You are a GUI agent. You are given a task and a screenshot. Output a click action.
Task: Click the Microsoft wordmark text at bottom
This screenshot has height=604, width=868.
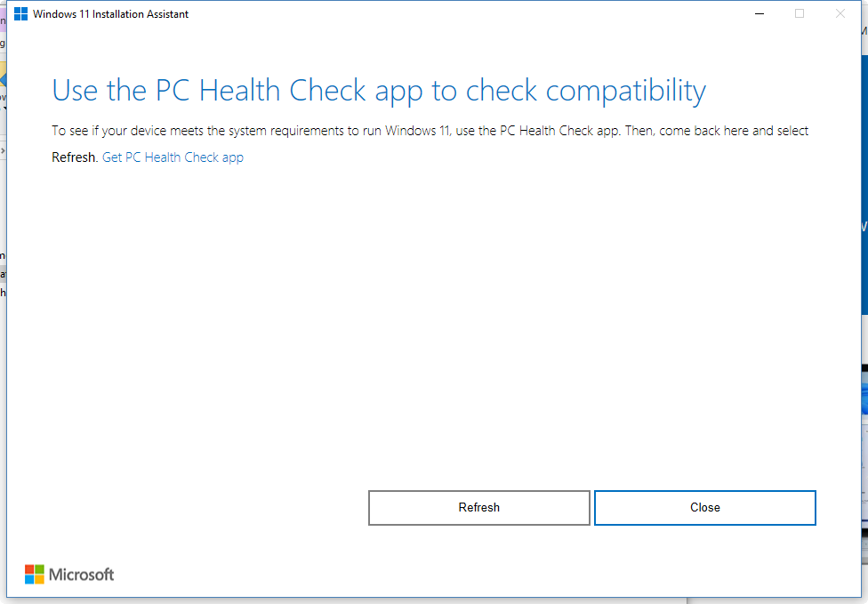pos(81,575)
